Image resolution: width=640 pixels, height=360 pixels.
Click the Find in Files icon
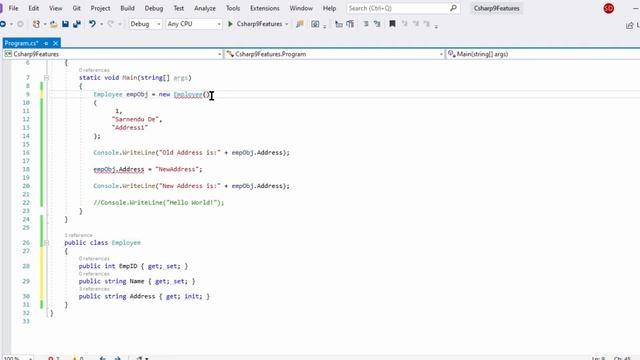300,24
